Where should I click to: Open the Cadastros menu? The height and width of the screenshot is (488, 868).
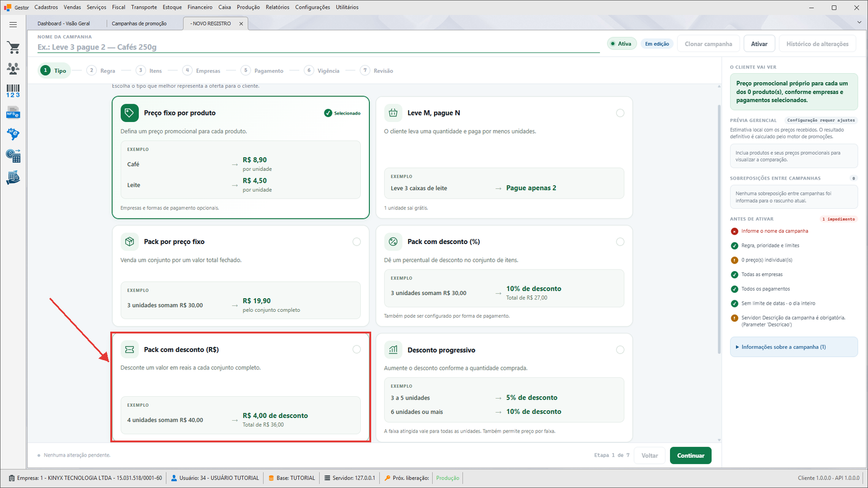(x=46, y=7)
